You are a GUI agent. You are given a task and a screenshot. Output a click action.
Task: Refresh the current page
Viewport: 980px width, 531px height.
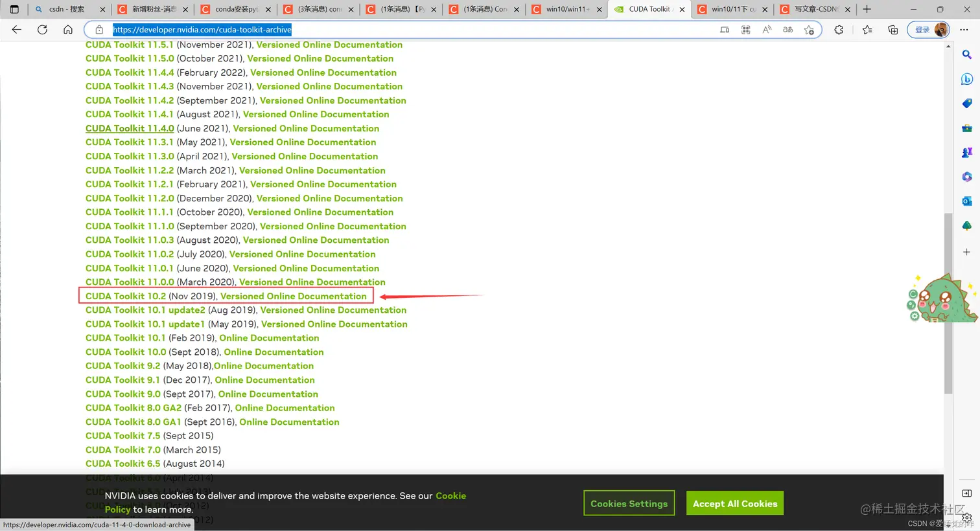(x=42, y=30)
